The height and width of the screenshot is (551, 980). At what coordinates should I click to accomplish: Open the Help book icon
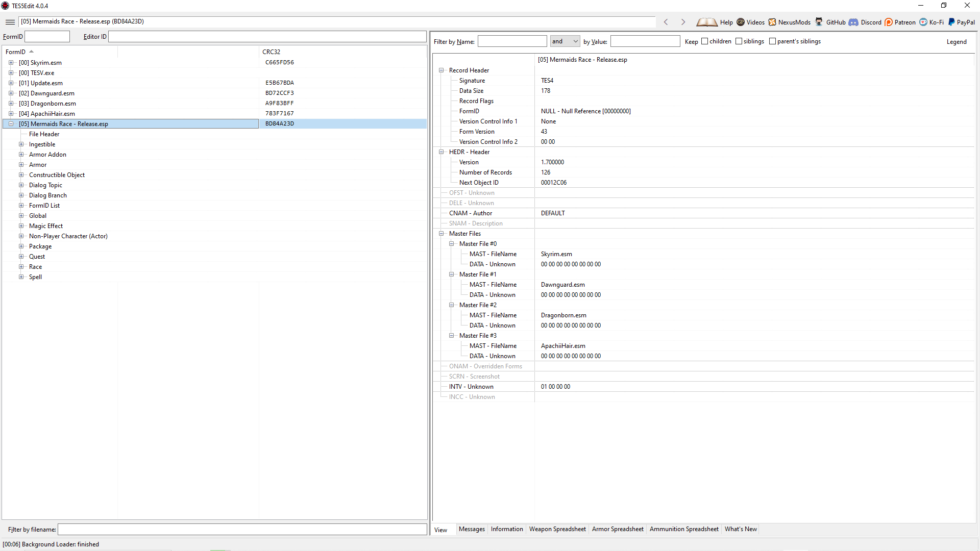[x=707, y=22]
